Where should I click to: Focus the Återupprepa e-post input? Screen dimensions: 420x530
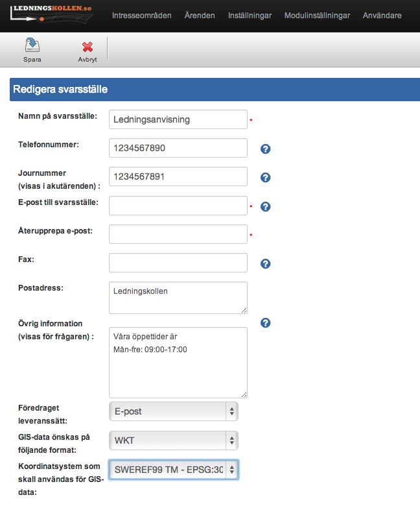pos(178,234)
